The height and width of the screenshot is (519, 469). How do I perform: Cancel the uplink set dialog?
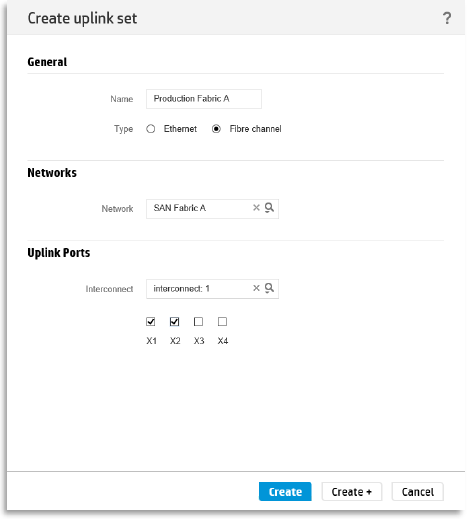pyautogui.click(x=418, y=491)
